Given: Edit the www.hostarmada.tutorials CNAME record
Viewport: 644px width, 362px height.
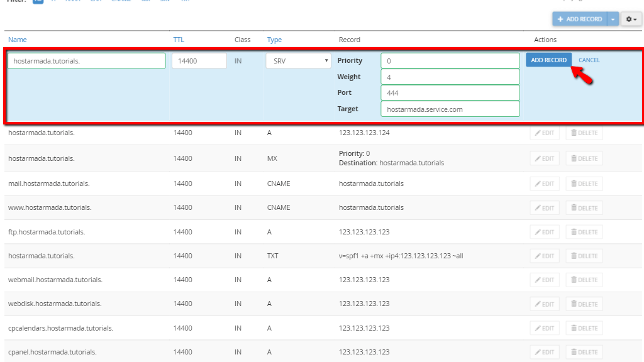Looking at the screenshot, I should tap(545, 208).
